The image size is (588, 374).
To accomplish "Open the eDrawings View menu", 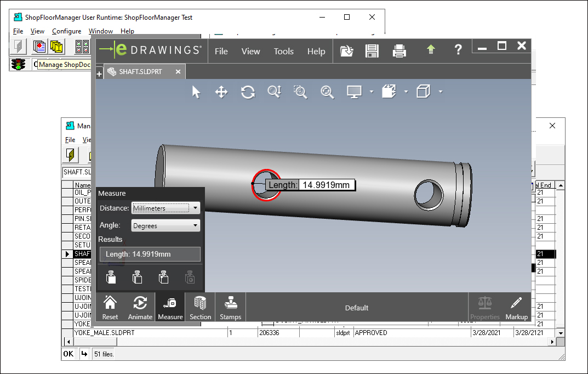I will point(250,52).
